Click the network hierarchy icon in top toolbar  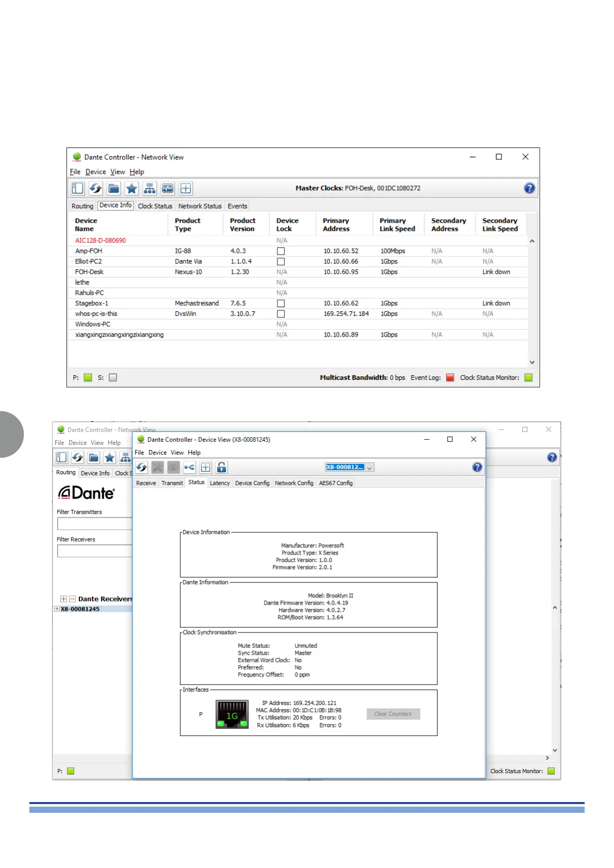pos(150,189)
